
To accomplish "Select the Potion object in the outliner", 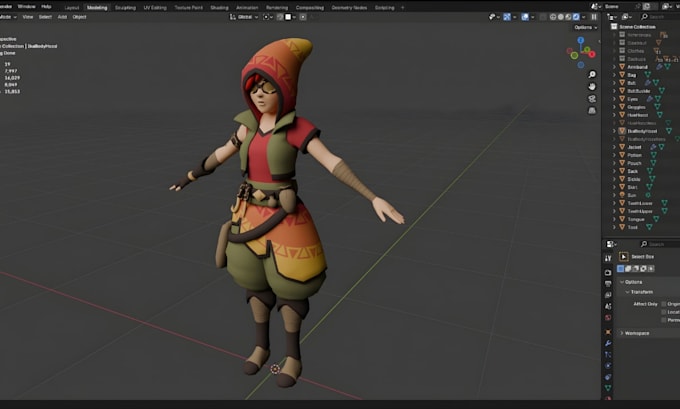I will coord(634,155).
